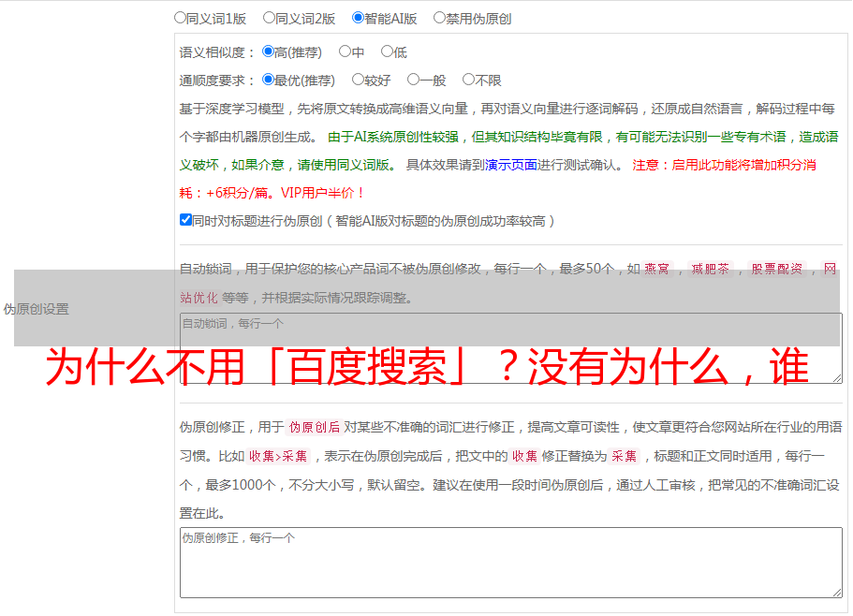Click the 收集>采集 example tag
This screenshot has height=616, width=853.
click(278, 456)
